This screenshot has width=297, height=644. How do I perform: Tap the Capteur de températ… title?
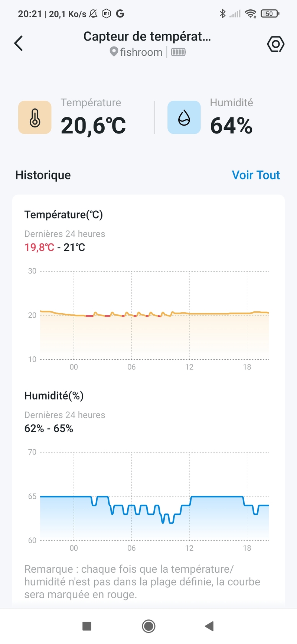147,36
